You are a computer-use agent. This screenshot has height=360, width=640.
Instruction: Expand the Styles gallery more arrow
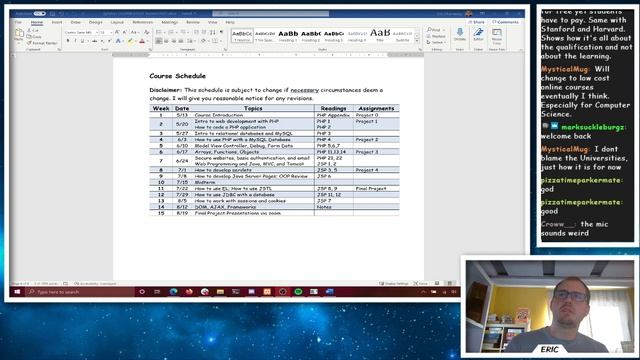tap(417, 41)
